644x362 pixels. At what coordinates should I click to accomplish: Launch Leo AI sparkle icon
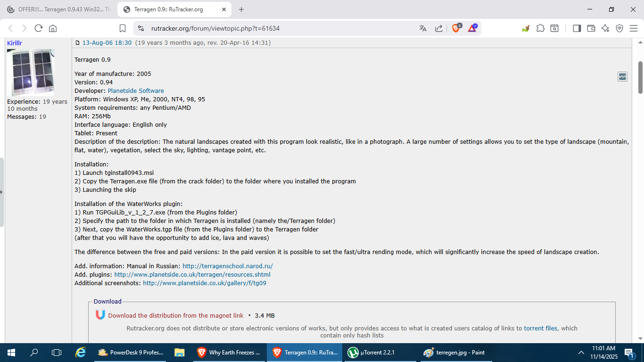point(605,28)
